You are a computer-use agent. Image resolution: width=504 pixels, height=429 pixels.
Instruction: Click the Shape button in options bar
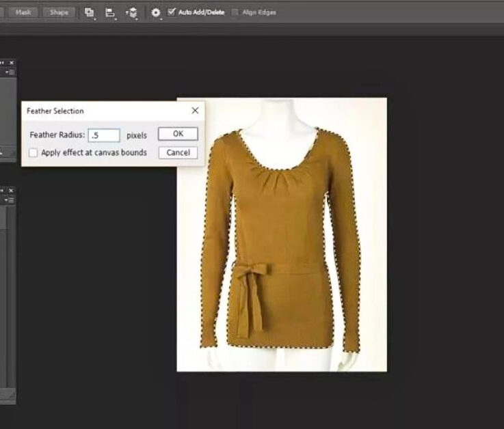(x=59, y=12)
